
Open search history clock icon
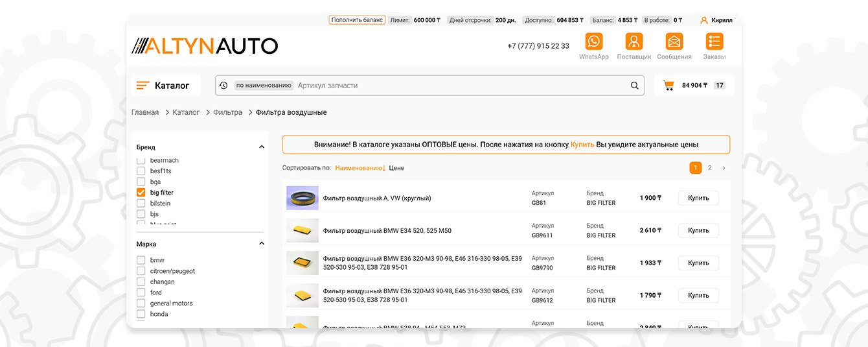pyautogui.click(x=223, y=86)
